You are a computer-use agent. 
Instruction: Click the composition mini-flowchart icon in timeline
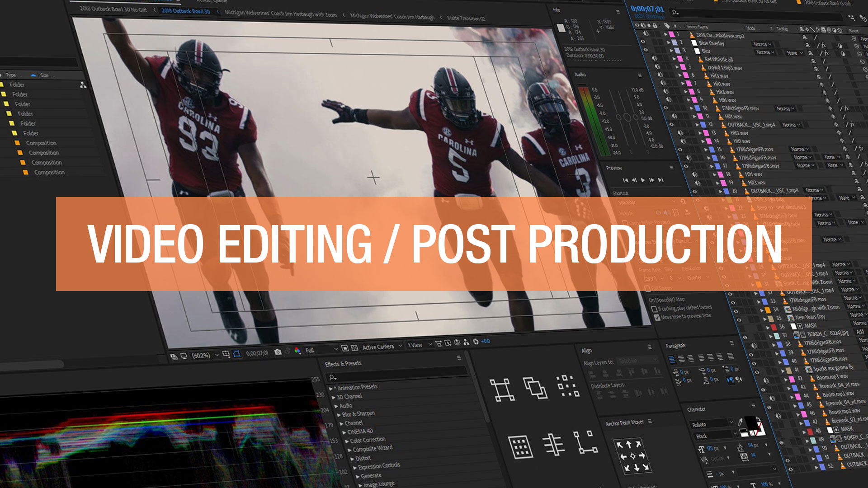coord(852,18)
